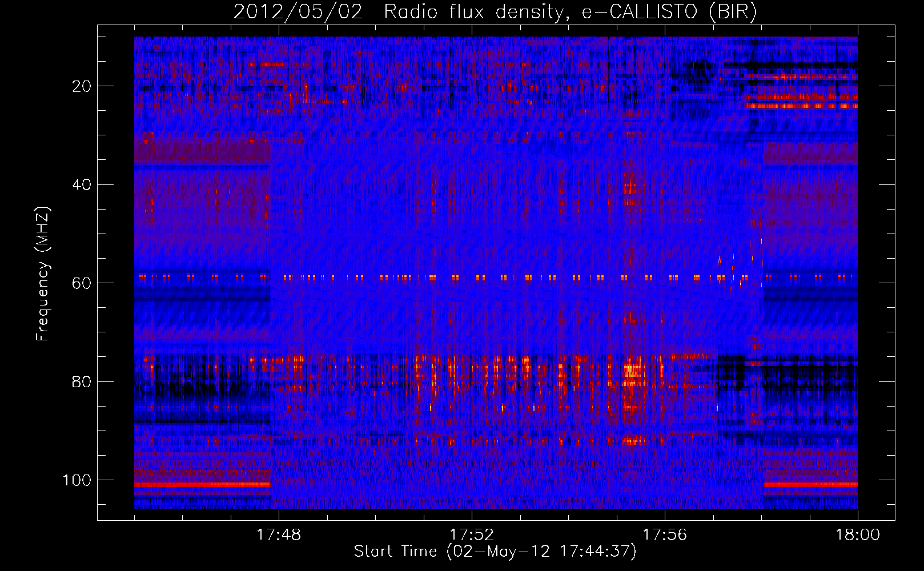Click the 'Frequency (MHZ)' axis label
The height and width of the screenshot is (571, 924).
(x=43, y=274)
